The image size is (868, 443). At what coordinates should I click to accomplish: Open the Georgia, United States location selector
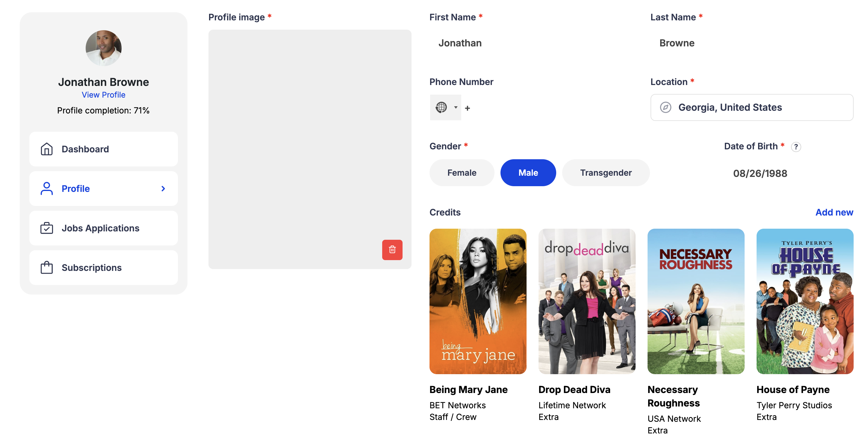pos(751,107)
